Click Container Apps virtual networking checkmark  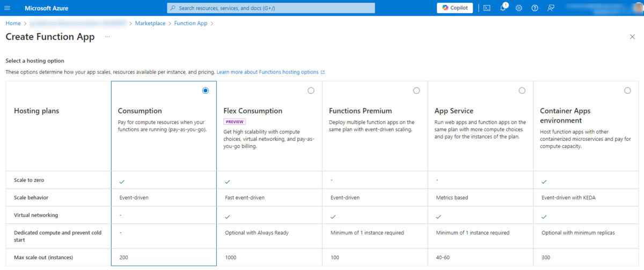(x=544, y=216)
